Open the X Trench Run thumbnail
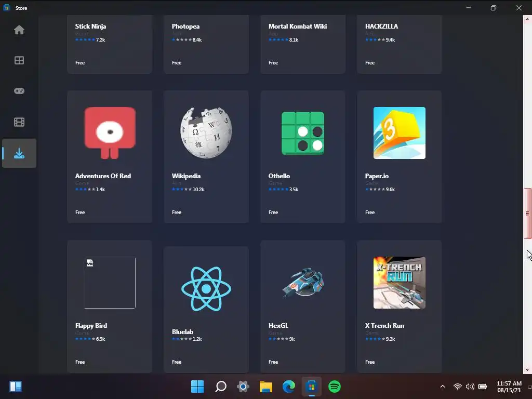 point(400,283)
